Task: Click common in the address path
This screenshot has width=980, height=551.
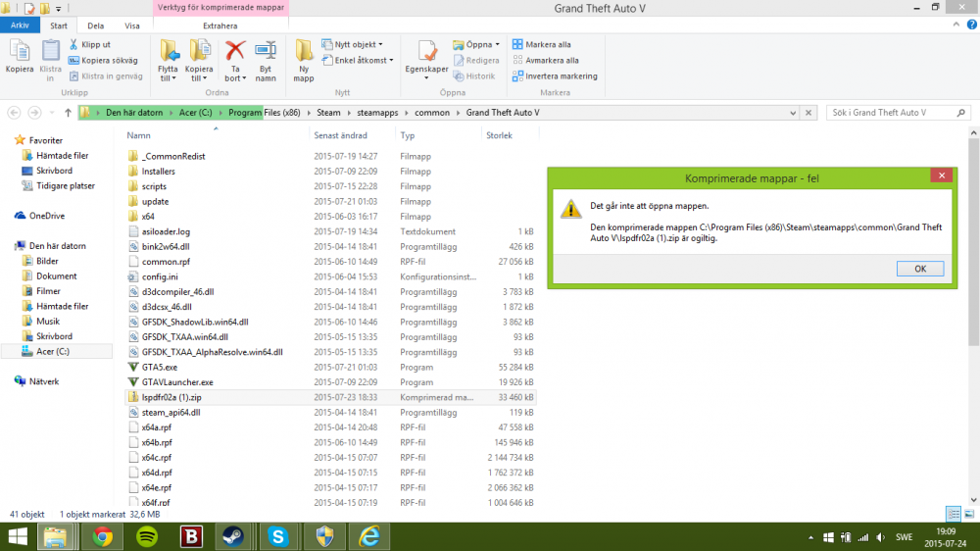Action: coord(432,113)
